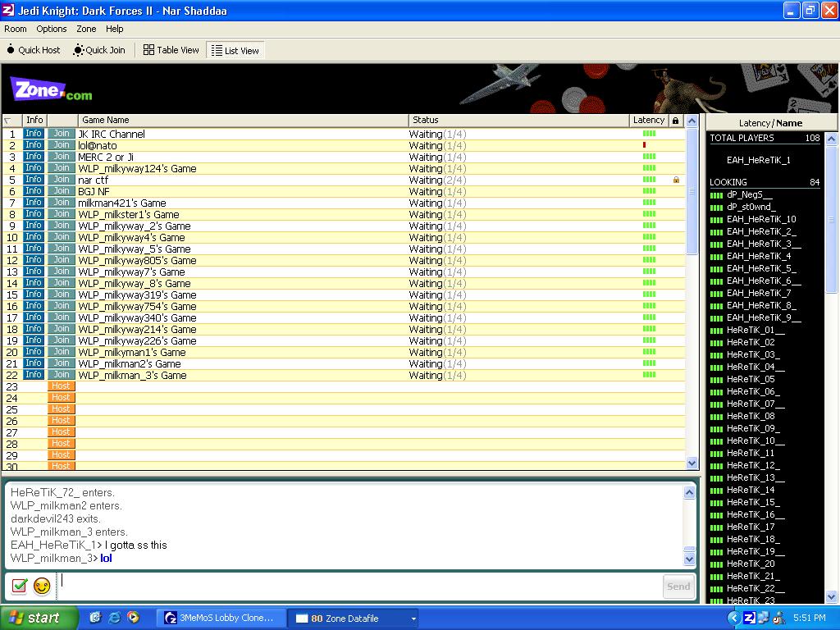This screenshot has width=840, height=630.
Task: Click the red latency bar for lol@nato
Action: point(645,144)
